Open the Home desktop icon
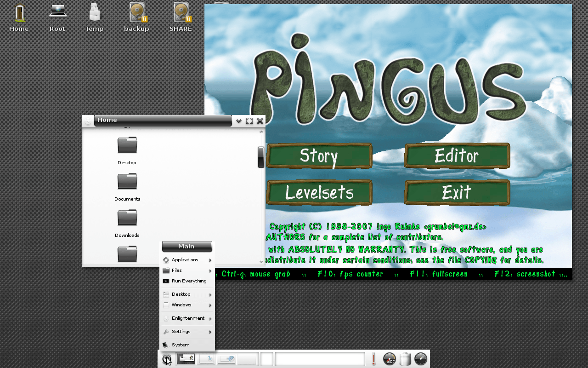 click(19, 17)
